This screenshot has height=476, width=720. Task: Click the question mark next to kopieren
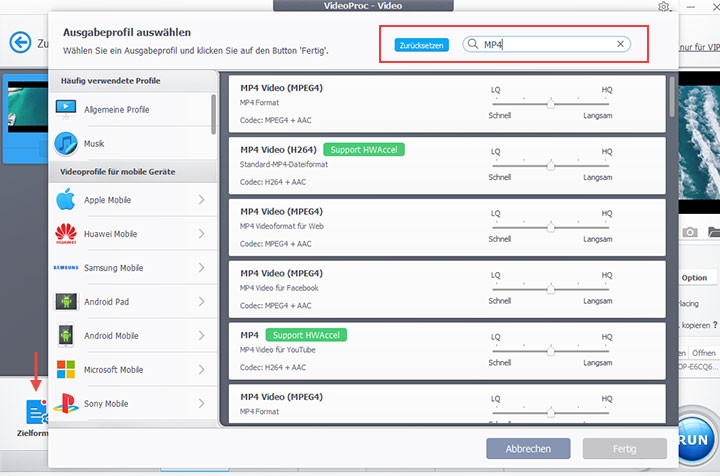pos(715,325)
